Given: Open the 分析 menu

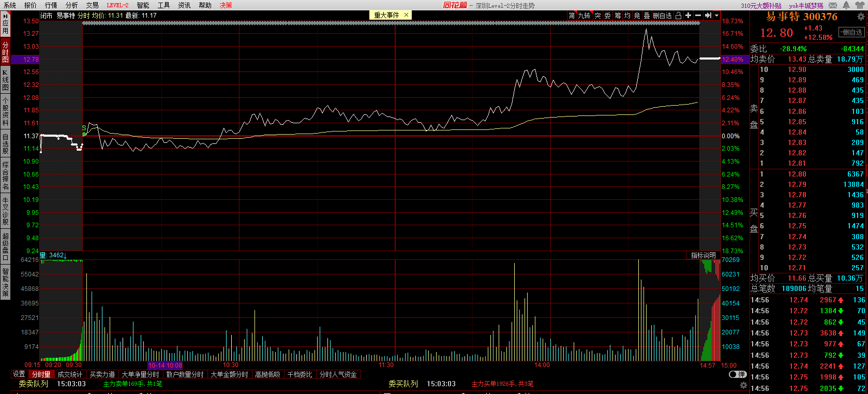Looking at the screenshot, I should click(72, 5).
